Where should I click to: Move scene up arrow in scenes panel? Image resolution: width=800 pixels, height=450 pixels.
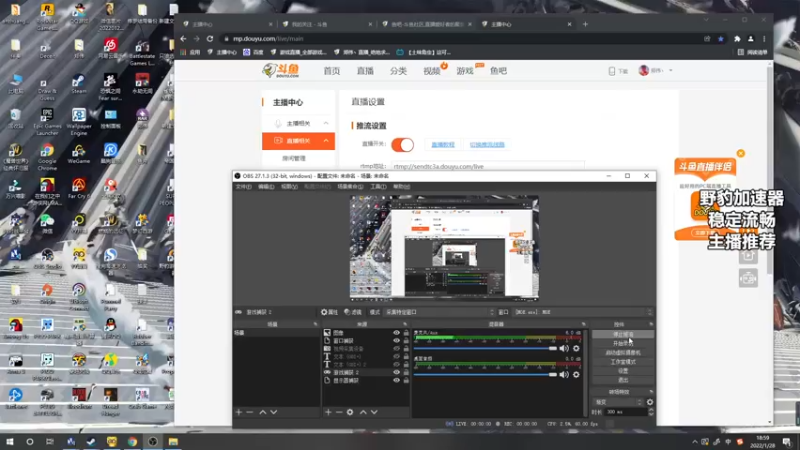click(x=263, y=412)
